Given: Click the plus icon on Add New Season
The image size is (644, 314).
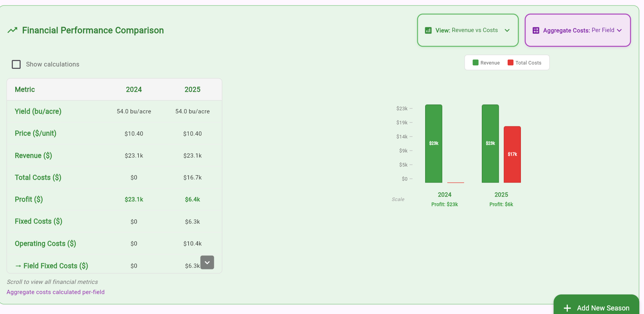Looking at the screenshot, I should click(567, 308).
